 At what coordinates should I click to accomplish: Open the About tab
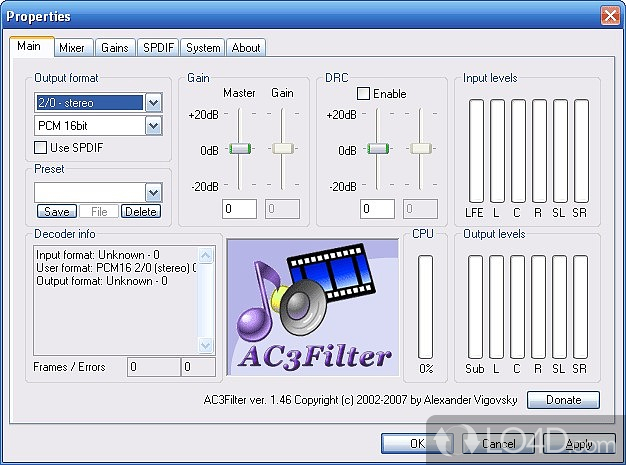click(x=246, y=48)
